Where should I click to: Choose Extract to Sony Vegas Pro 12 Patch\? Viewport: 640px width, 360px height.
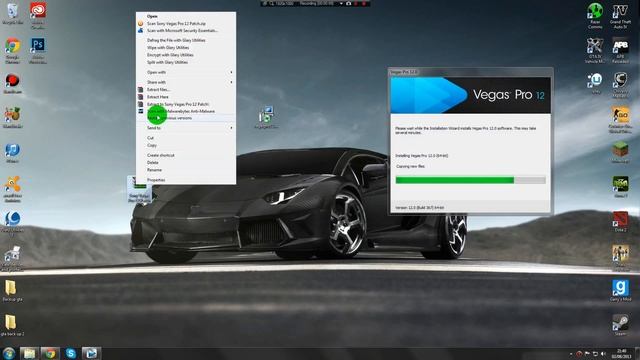[x=186, y=104]
